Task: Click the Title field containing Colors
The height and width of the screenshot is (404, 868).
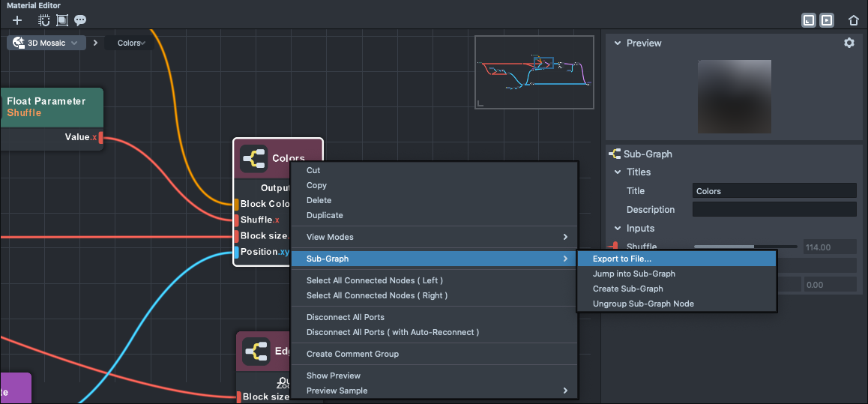Action: point(774,191)
